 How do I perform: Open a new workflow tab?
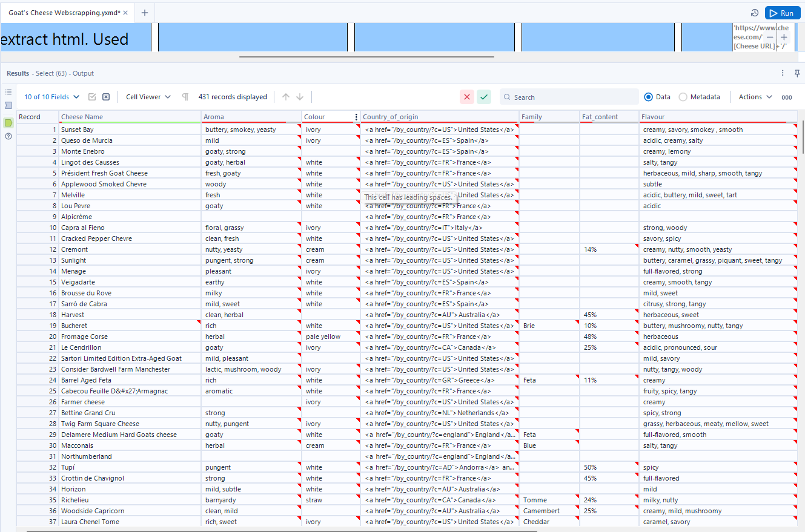click(144, 13)
